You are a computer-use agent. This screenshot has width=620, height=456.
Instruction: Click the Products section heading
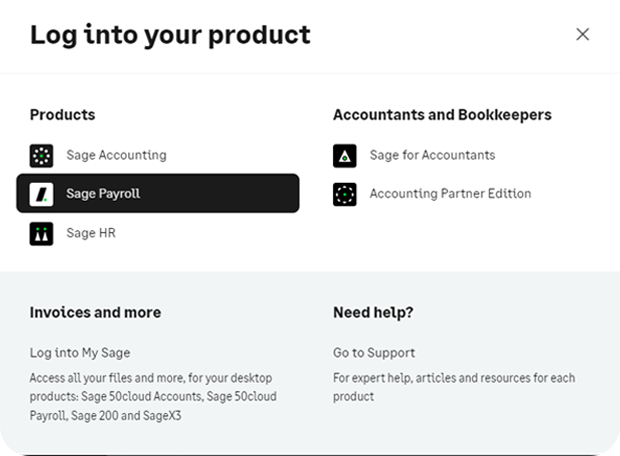(x=62, y=115)
